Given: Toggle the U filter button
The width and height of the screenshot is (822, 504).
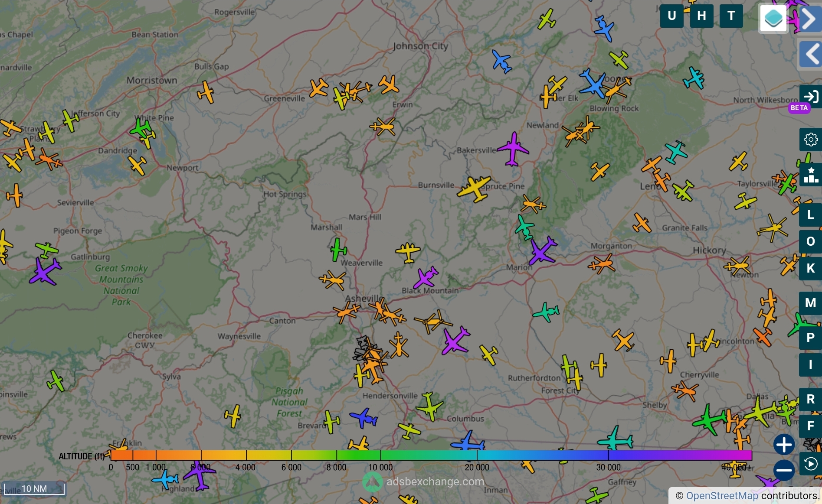Looking at the screenshot, I should [672, 16].
